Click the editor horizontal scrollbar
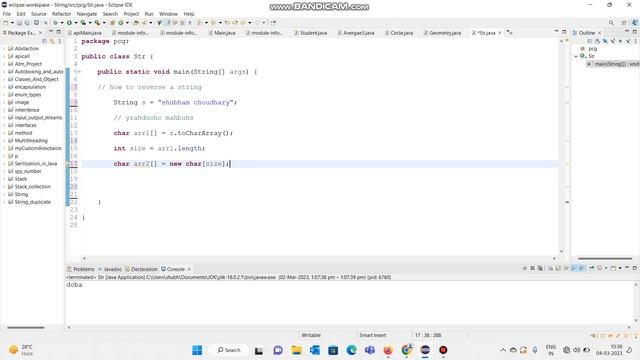This screenshot has width=640, height=360. pyautogui.click(x=318, y=258)
